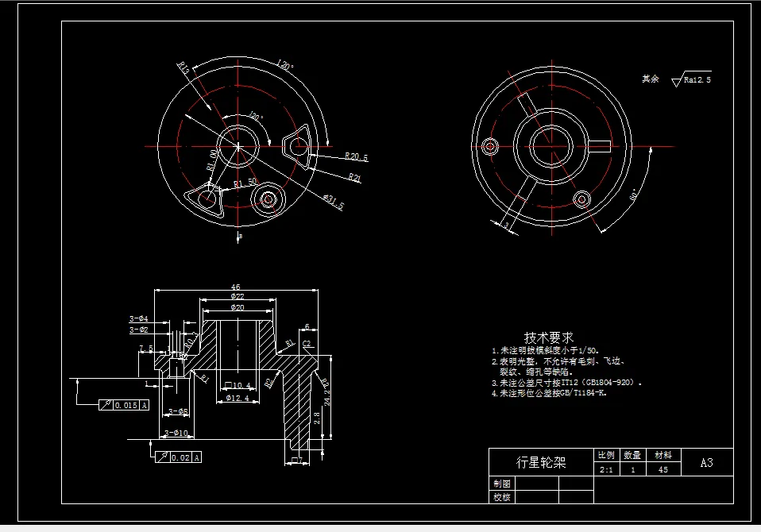Image resolution: width=761 pixels, height=532 pixels.
Task: Select the "比例" header cell
Action: tap(606, 455)
